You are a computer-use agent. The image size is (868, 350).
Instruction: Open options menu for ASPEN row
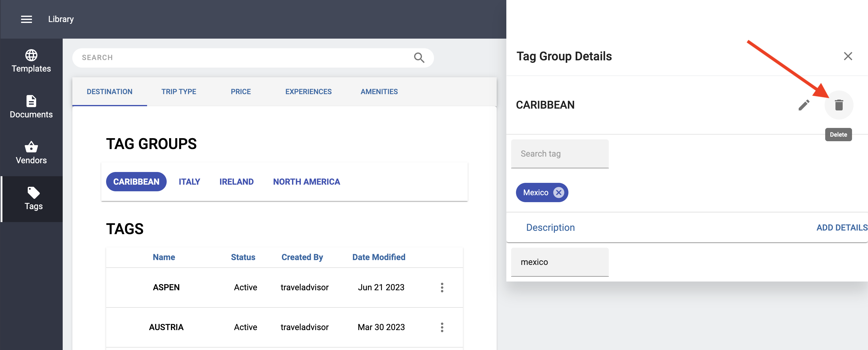442,287
